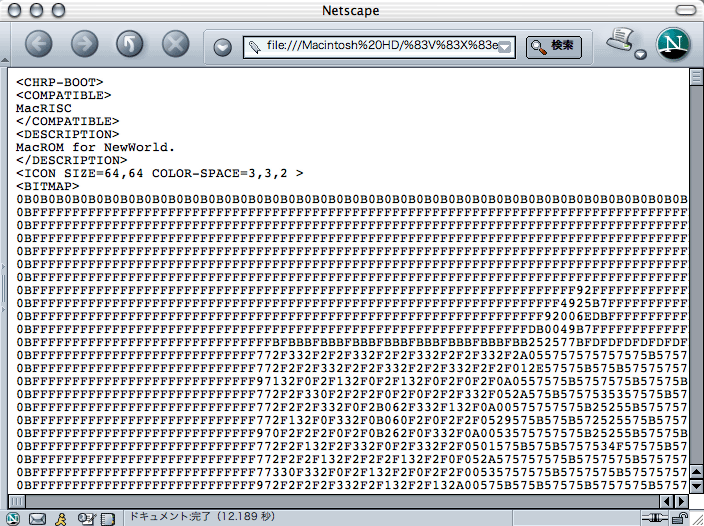Screen dimensions: 704x526
Task: Click in the file:/// URL address field
Action: [x=380, y=47]
